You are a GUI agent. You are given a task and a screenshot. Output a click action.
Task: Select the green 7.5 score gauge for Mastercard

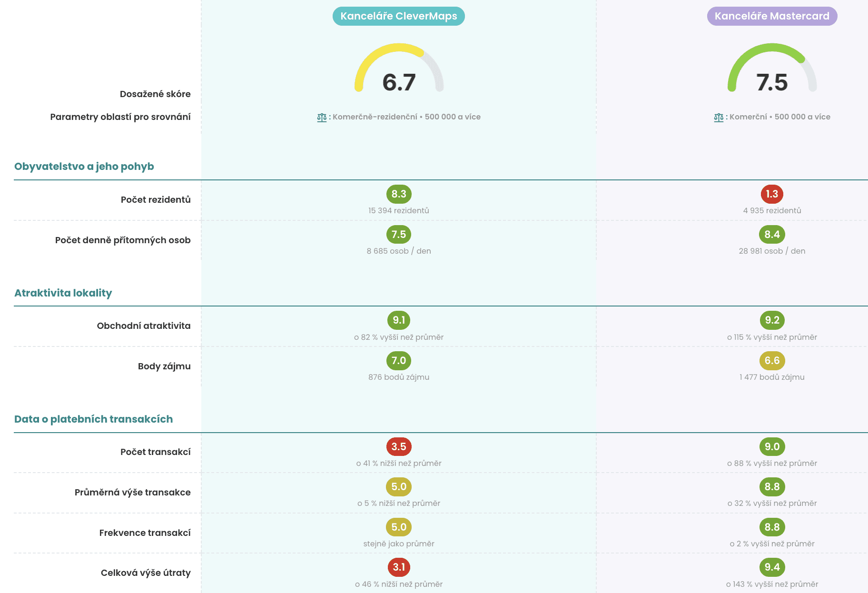(x=772, y=76)
